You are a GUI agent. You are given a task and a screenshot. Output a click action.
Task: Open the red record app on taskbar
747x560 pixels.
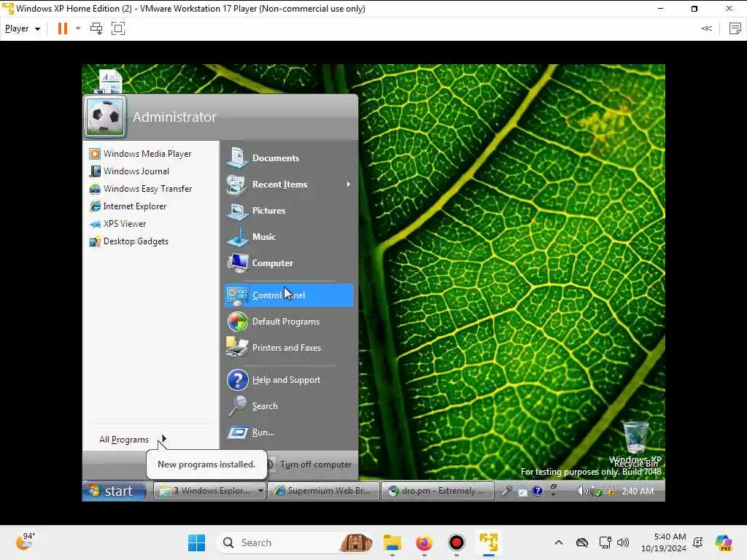pyautogui.click(x=456, y=542)
